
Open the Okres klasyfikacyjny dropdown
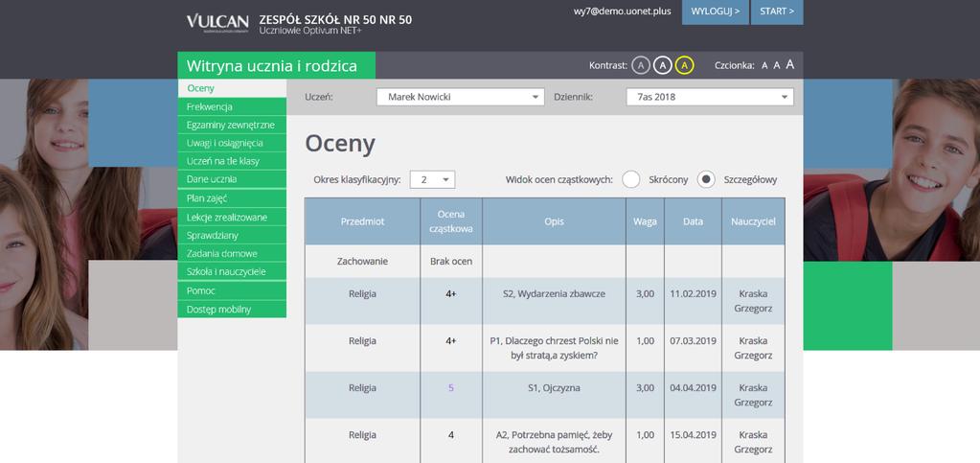pos(432,179)
